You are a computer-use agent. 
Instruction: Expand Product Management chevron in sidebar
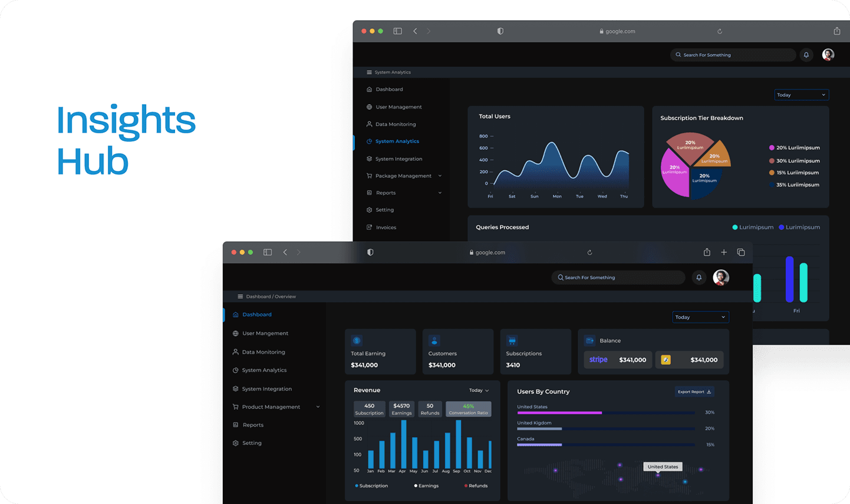pyautogui.click(x=318, y=407)
